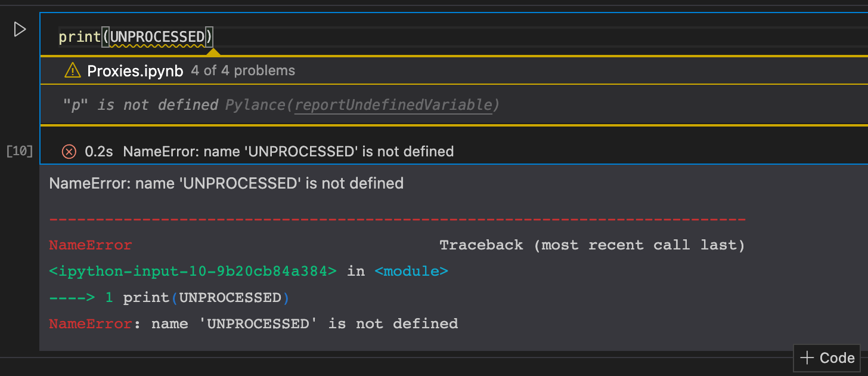
Task: Select the NameError label in the traceback
Action: click(89, 244)
